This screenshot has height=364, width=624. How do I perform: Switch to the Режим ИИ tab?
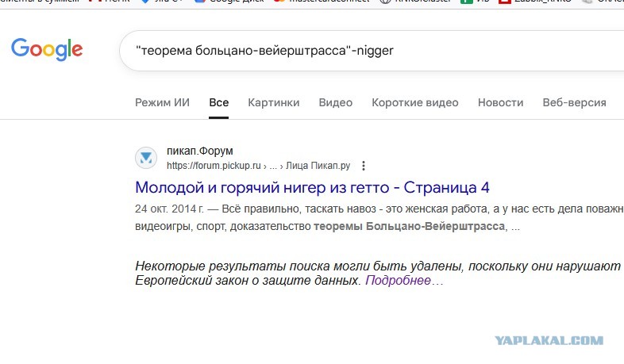tap(163, 102)
